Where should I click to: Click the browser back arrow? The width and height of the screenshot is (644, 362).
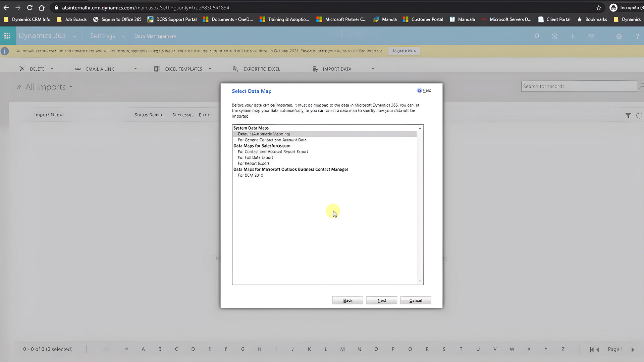(x=6, y=7)
